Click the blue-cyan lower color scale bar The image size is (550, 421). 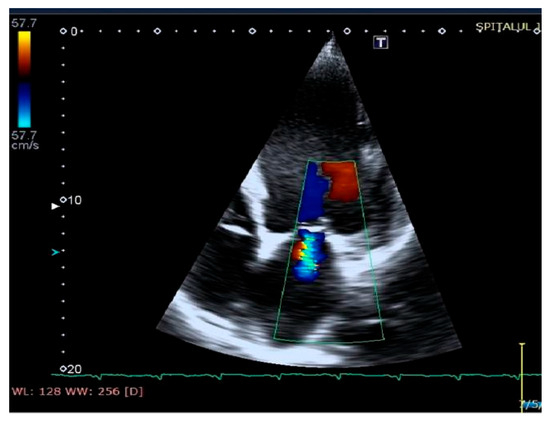(x=24, y=105)
